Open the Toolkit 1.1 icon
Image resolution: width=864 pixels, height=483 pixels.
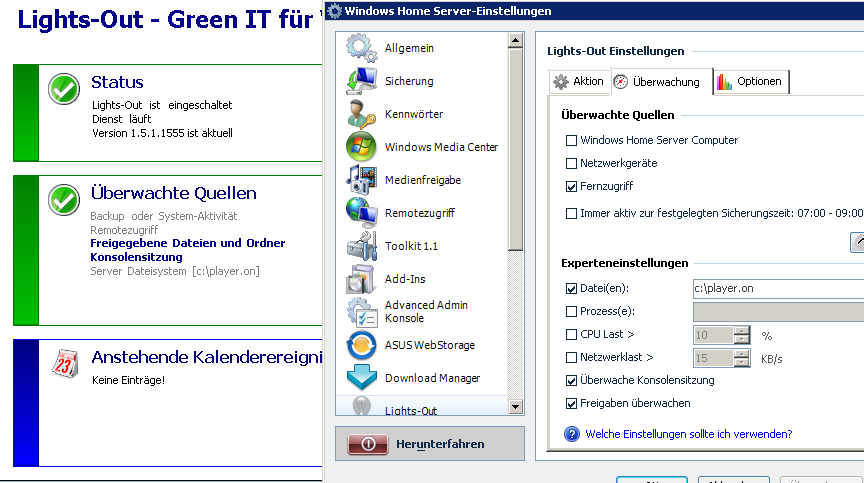click(x=361, y=246)
